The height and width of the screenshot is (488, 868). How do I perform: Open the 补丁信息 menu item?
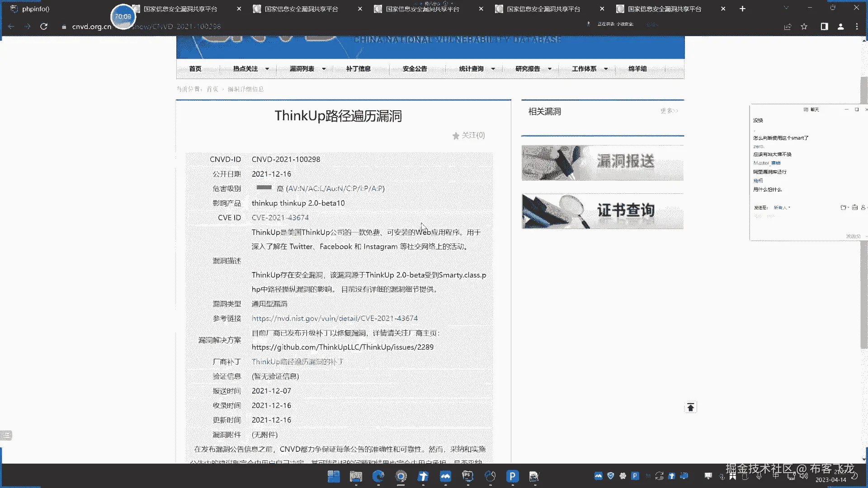click(358, 69)
